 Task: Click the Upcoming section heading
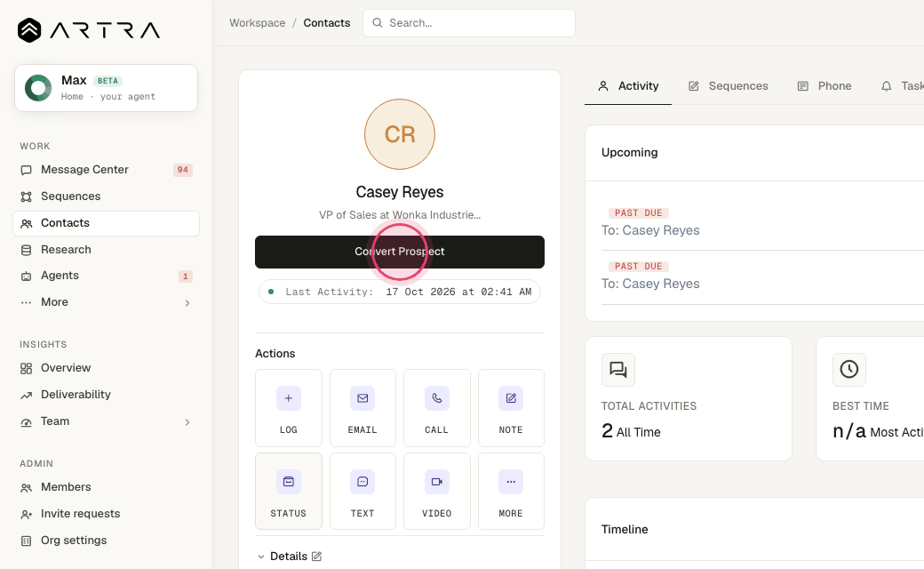click(x=629, y=153)
